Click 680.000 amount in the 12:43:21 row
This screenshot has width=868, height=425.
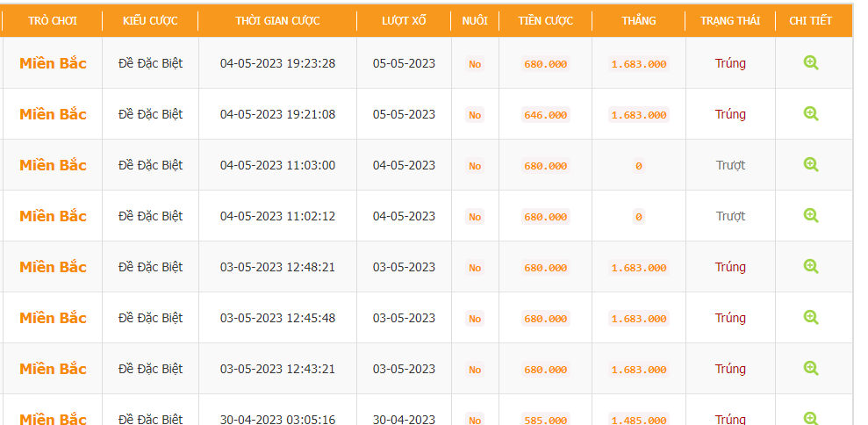(x=545, y=370)
